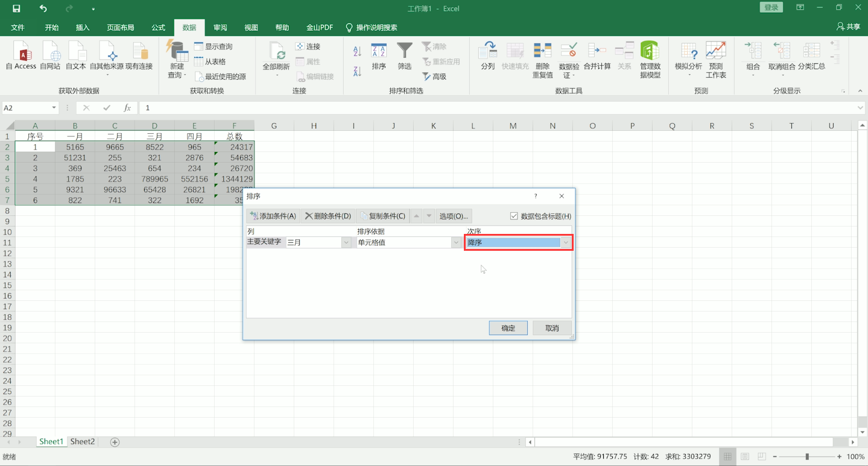Screen dimensions: 868x466
Task: Click the sort ascending A-Z icon
Action: [x=357, y=51]
